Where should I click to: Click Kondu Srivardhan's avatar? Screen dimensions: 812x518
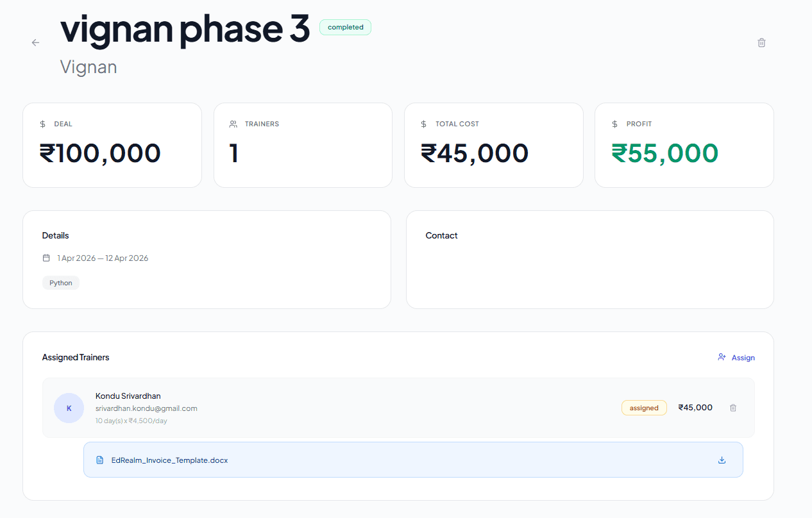69,408
